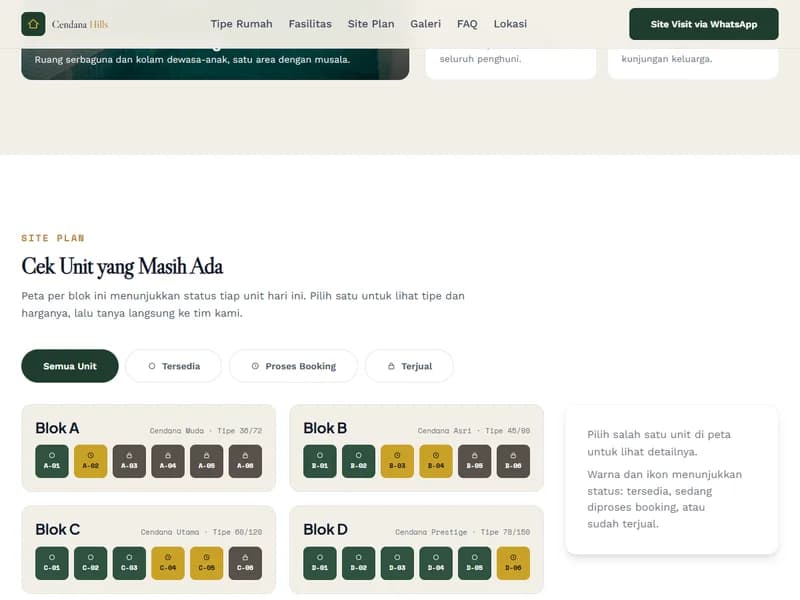Select sold unit A-03
This screenshot has width=800, height=600.
(x=129, y=461)
